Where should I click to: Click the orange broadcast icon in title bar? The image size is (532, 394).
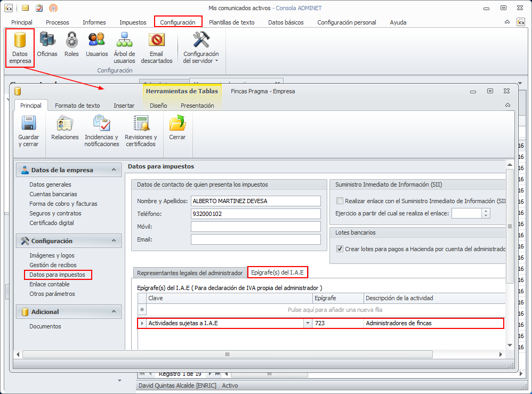(53, 8)
